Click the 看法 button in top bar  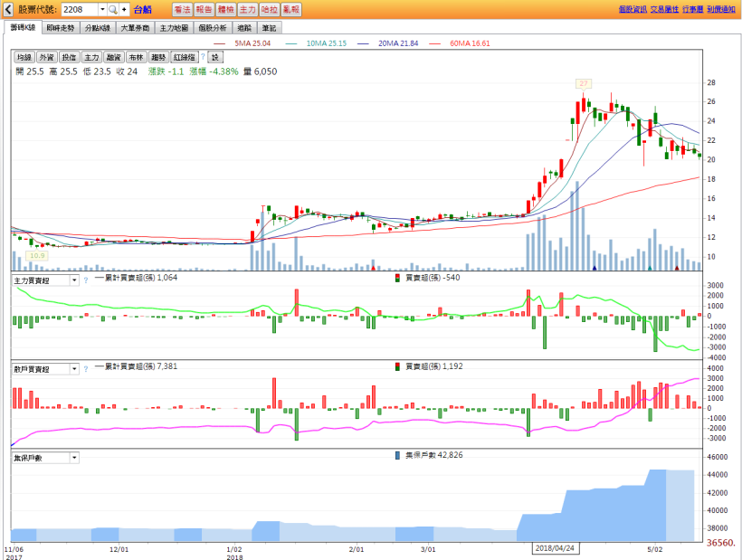point(182,9)
